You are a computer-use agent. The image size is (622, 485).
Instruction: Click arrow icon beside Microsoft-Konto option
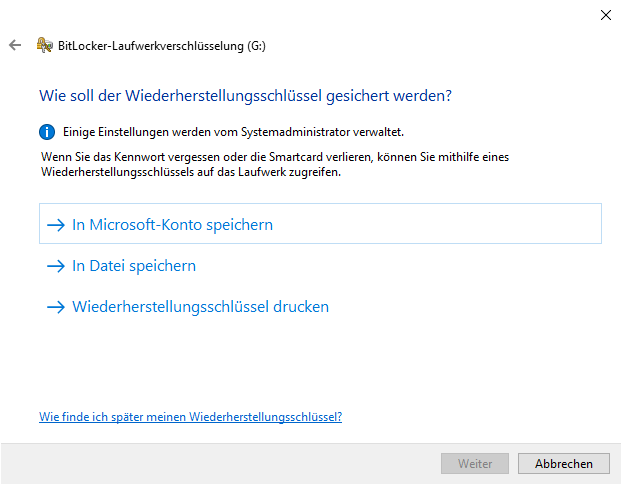pyautogui.click(x=55, y=225)
